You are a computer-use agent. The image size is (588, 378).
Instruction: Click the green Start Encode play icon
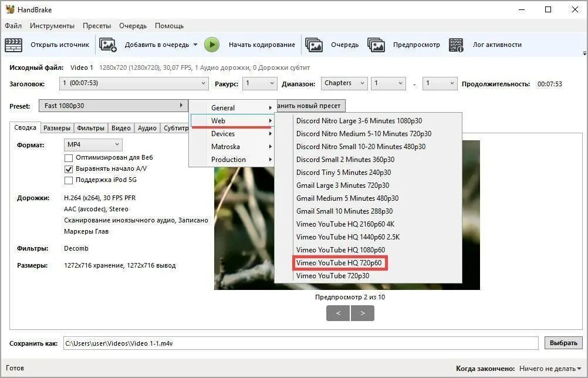212,45
